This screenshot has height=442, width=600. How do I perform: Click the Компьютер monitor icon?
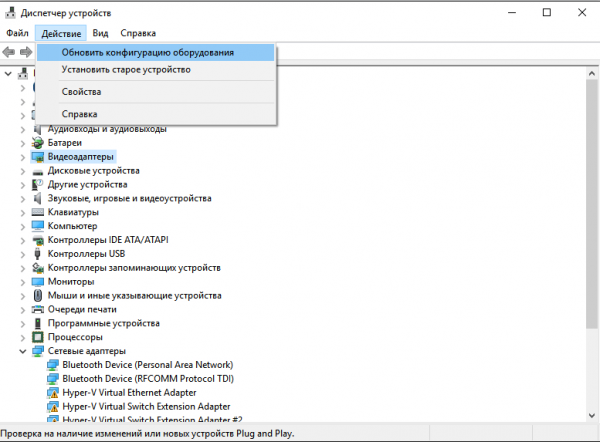point(38,226)
